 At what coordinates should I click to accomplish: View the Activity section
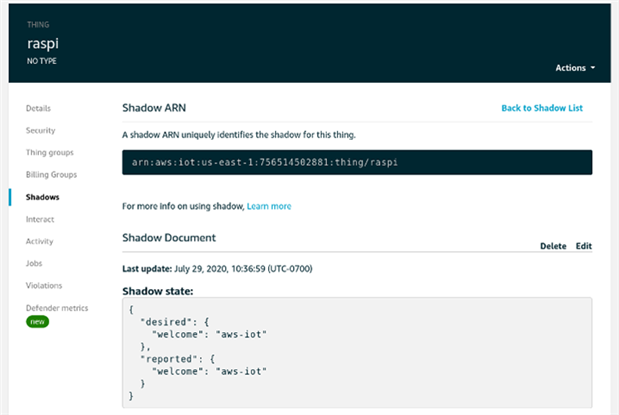pyautogui.click(x=40, y=241)
